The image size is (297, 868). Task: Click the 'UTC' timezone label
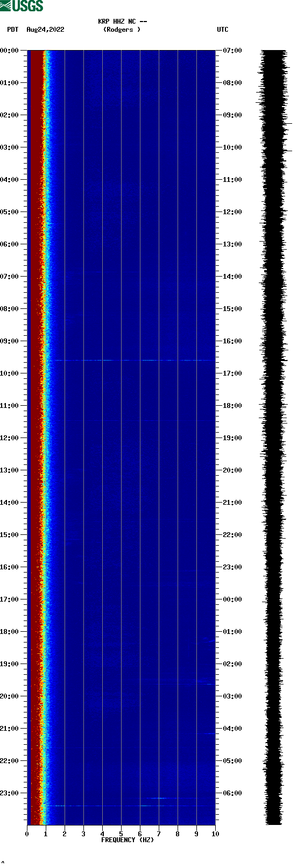223,30
